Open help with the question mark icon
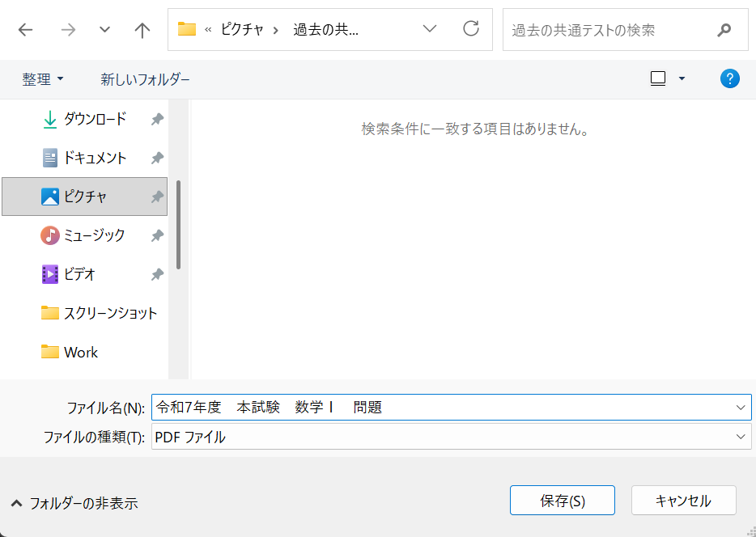 [x=730, y=78]
